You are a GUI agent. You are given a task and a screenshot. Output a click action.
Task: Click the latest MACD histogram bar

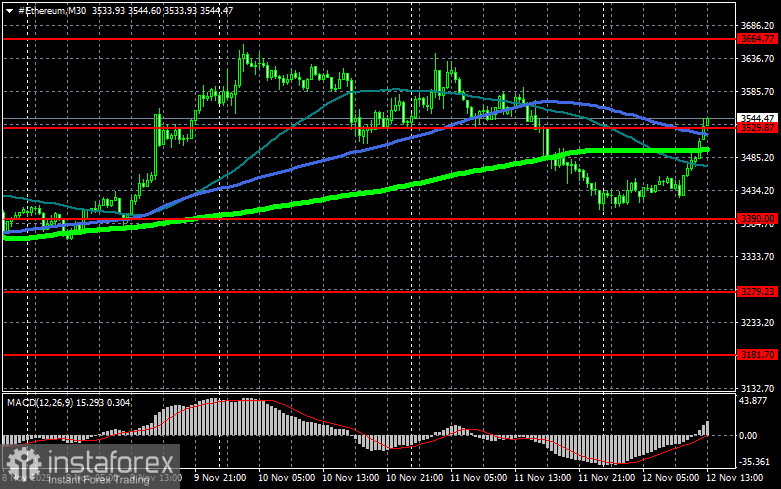[706, 428]
